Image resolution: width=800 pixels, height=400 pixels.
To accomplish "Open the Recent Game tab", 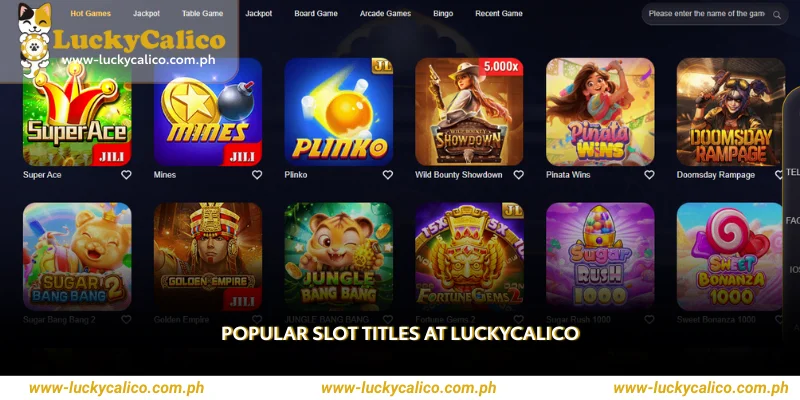I will [498, 14].
